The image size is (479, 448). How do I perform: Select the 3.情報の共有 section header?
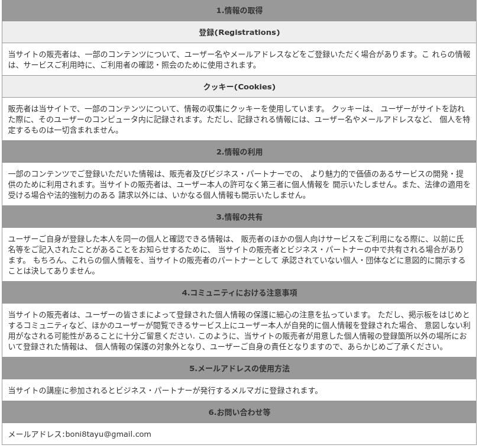pos(239,217)
